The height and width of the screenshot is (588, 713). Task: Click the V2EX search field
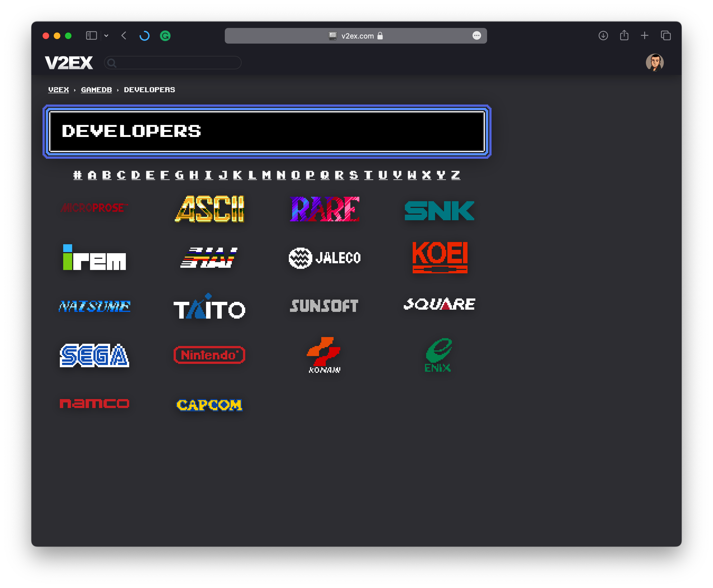(x=173, y=63)
